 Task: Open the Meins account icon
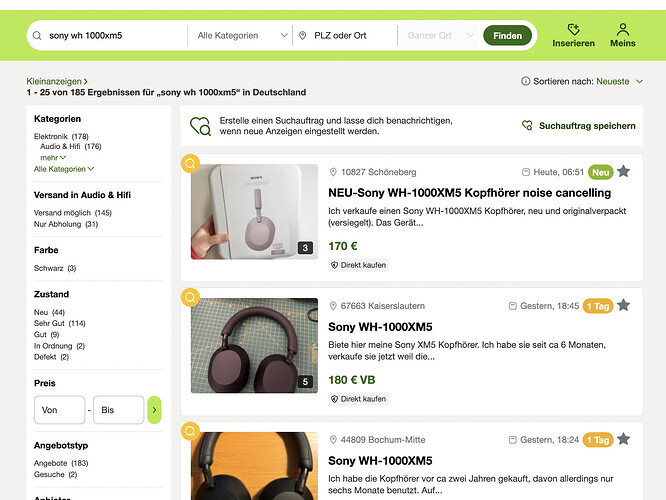(623, 30)
